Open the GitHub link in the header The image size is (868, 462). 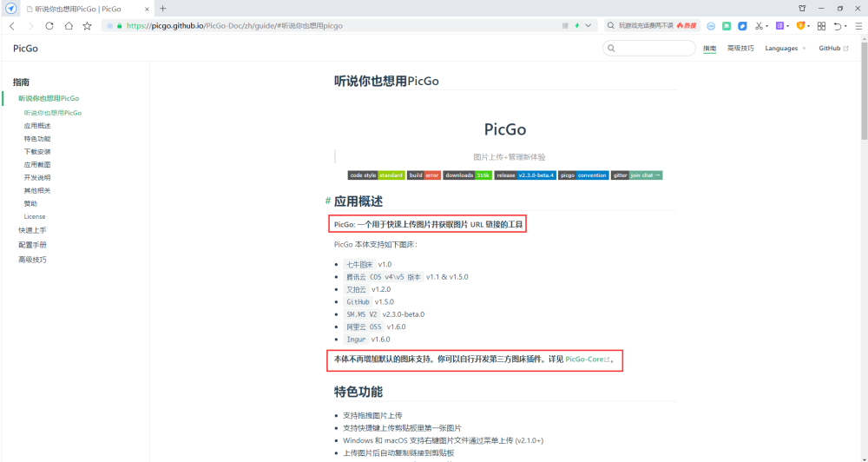833,48
